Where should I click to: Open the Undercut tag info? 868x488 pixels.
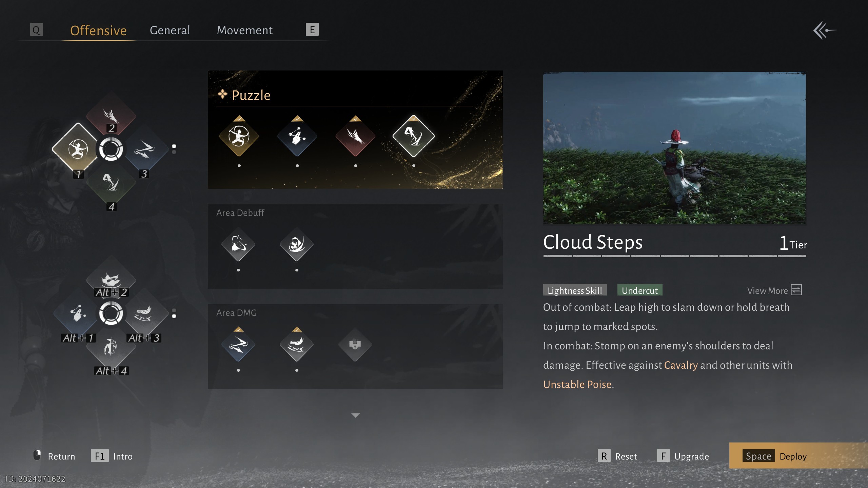point(640,290)
